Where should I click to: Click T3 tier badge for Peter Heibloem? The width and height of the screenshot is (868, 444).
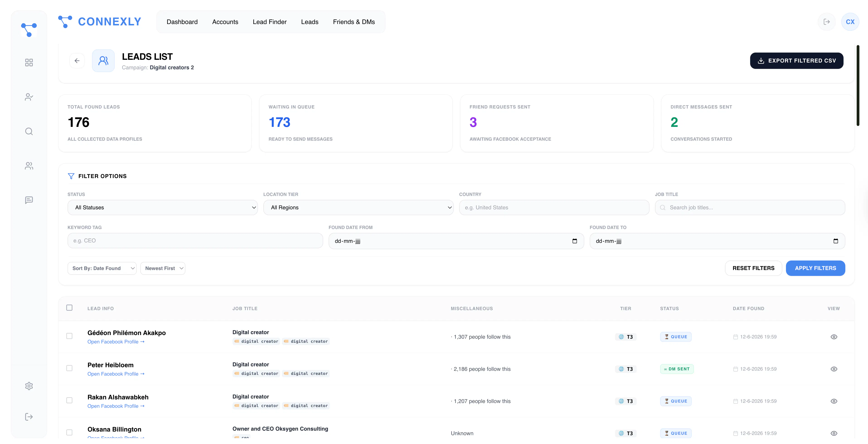pos(626,369)
